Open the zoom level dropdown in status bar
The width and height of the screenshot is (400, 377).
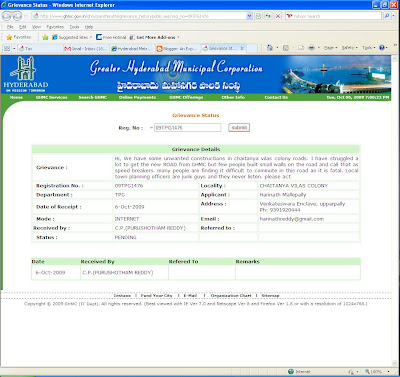(x=377, y=371)
